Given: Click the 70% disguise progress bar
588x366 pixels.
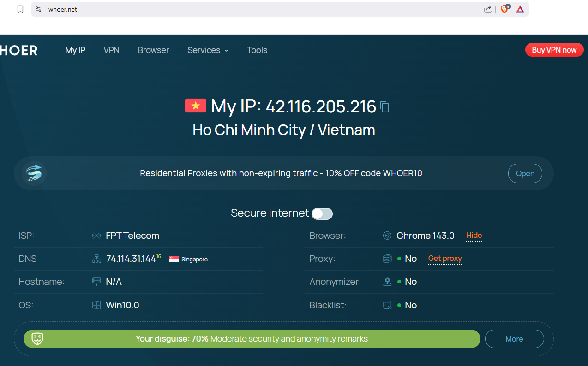Looking at the screenshot, I should (x=252, y=338).
